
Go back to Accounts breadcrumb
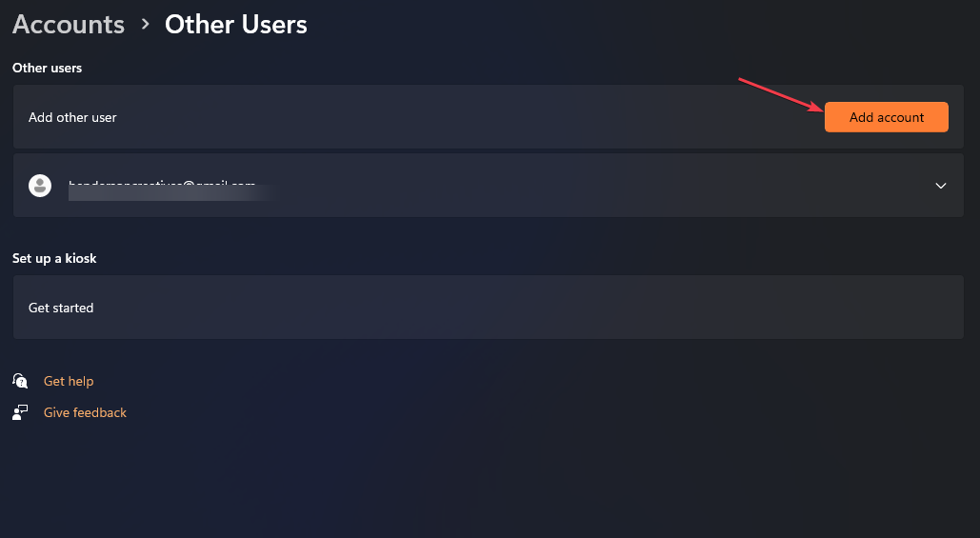69,25
